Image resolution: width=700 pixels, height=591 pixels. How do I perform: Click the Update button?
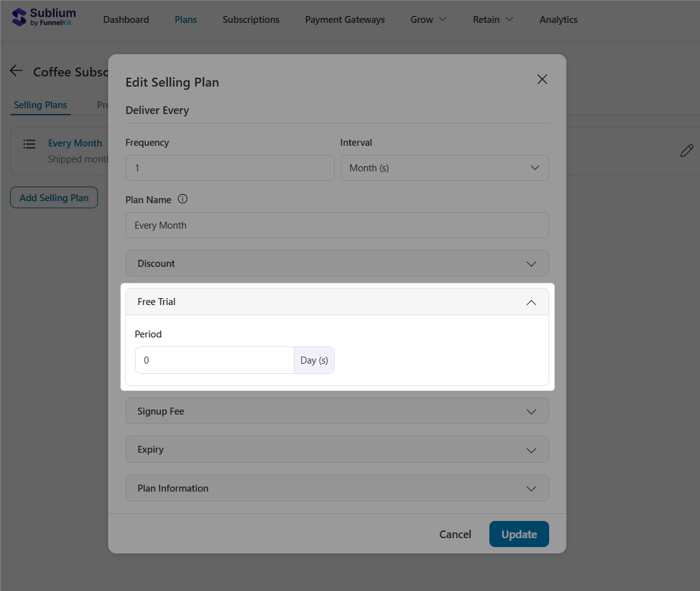point(519,534)
